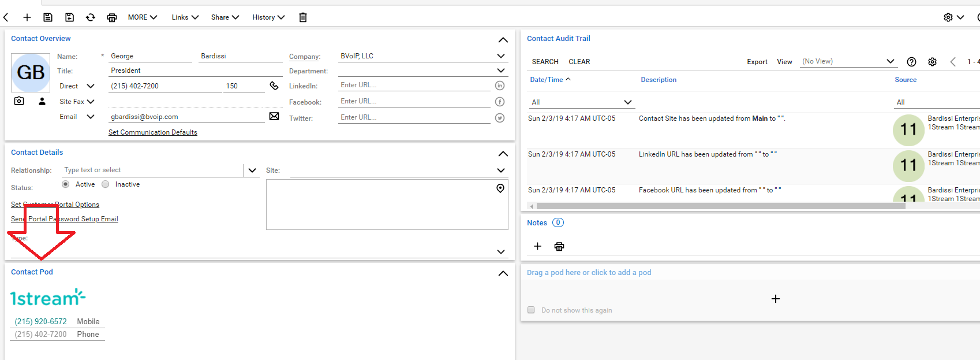Click the email field gbardissi@bvoip.com
This screenshot has height=360, width=980.
pyautogui.click(x=187, y=117)
